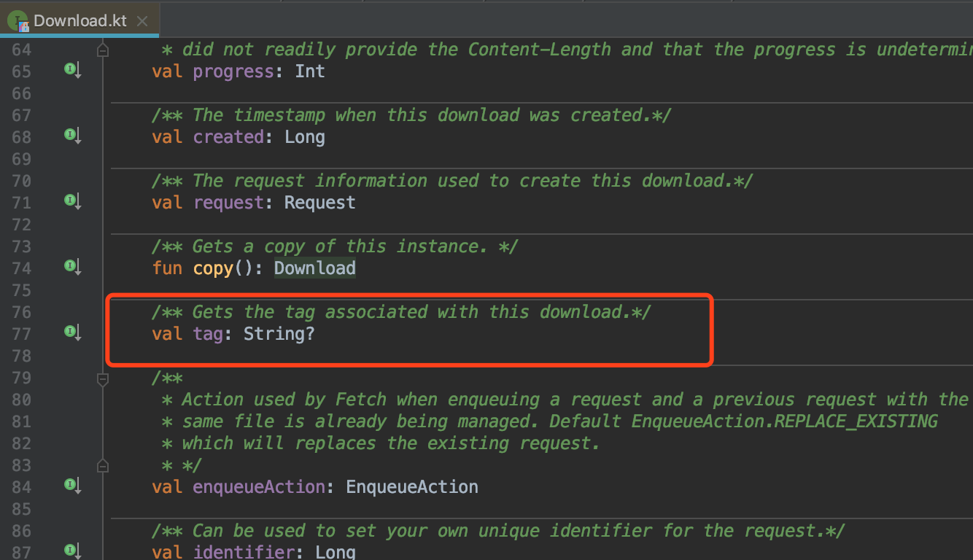Click the gutter icon next to enqueueAction property
Image resolution: width=973 pixels, height=560 pixels.
point(71,485)
